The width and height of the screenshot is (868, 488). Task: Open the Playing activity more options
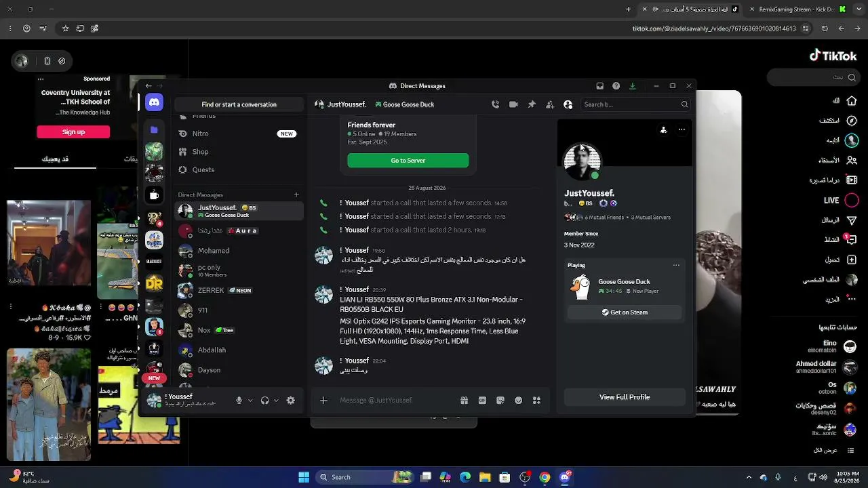pyautogui.click(x=676, y=265)
